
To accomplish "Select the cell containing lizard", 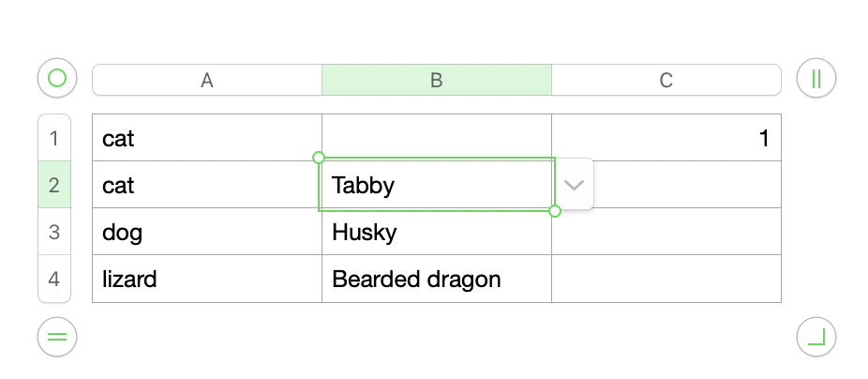I will (x=207, y=279).
